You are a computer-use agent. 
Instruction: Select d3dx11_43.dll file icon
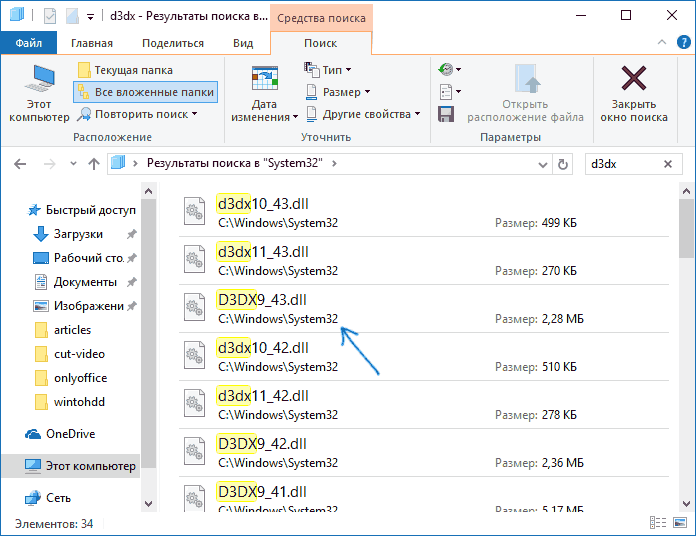pos(194,260)
